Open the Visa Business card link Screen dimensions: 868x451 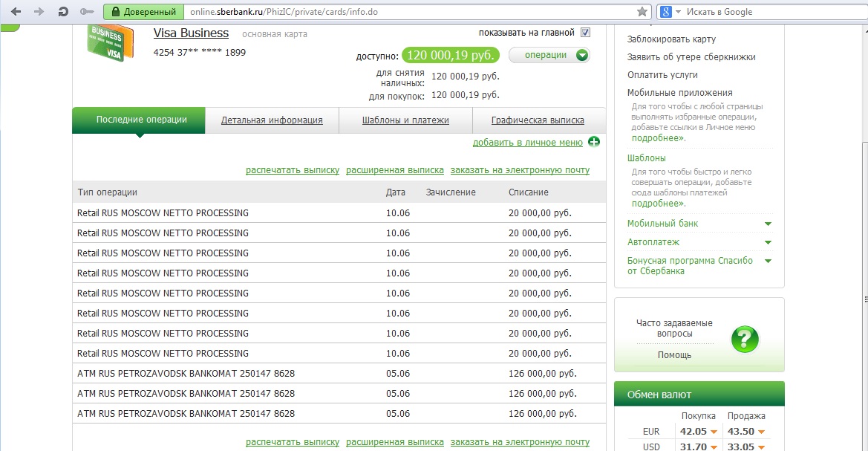point(191,33)
